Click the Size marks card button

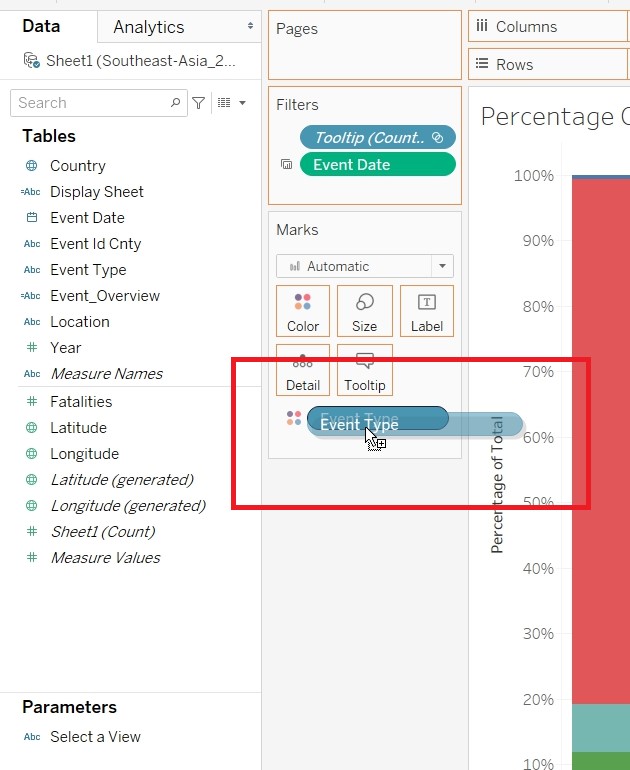(364, 311)
